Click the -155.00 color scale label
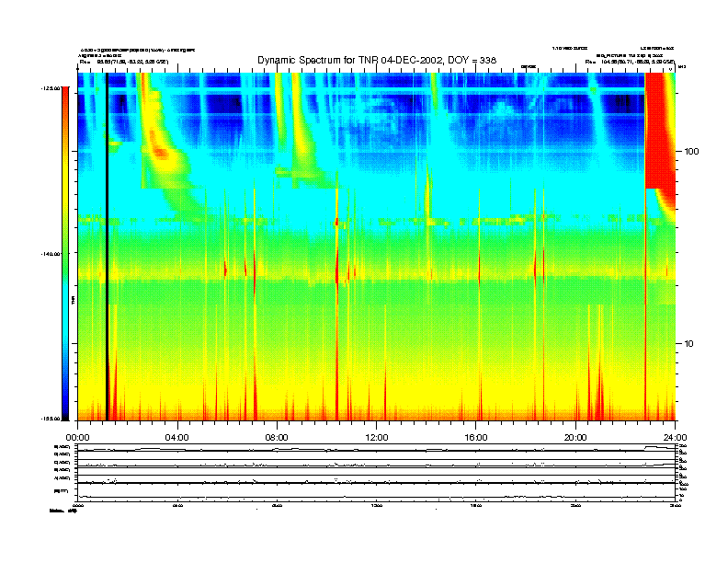The width and height of the screenshot is (728, 563). (51, 419)
